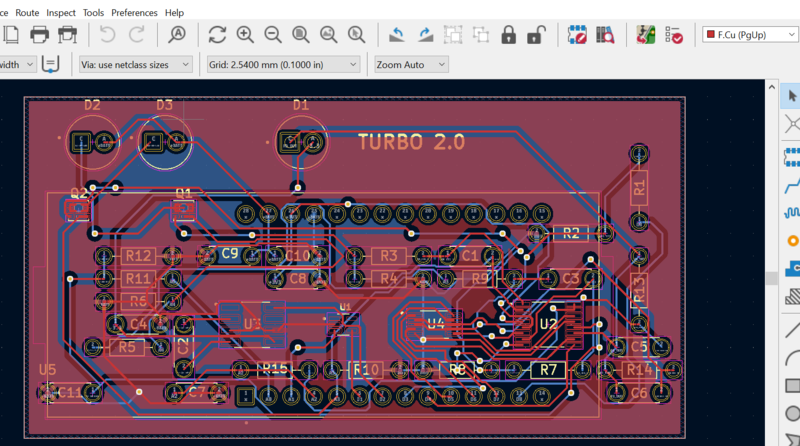The height and width of the screenshot is (446, 800).
Task: Select the R12 resistor label
Action: [x=138, y=256]
